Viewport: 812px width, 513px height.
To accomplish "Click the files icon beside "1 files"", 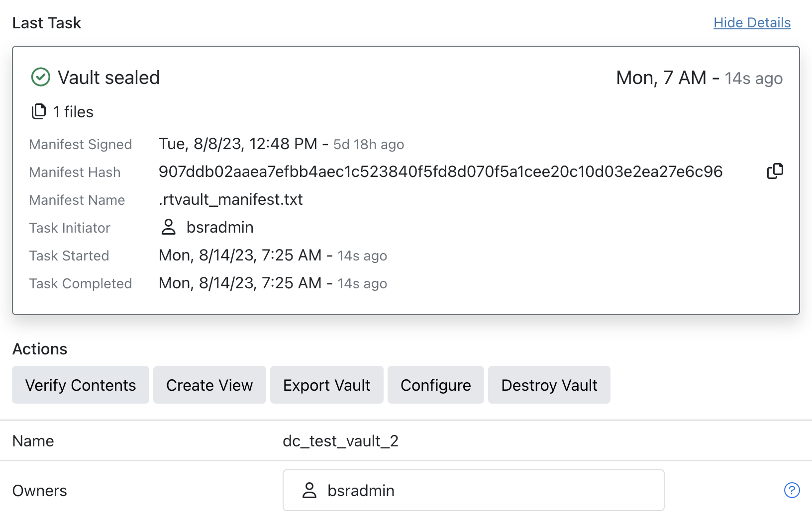I will (39, 112).
